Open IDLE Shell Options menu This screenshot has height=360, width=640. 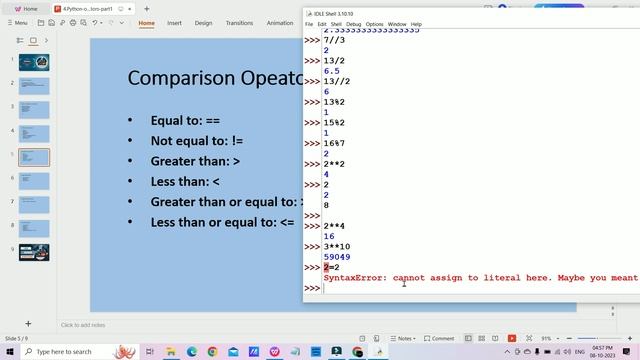click(374, 24)
